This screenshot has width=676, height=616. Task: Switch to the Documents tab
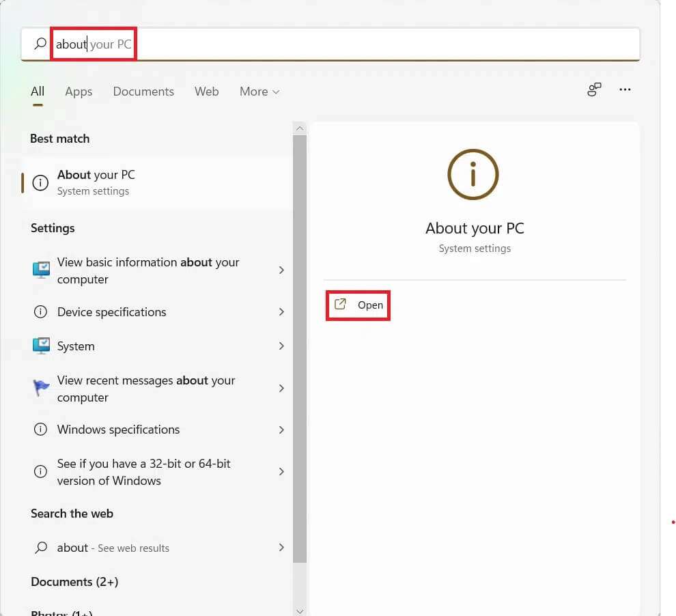point(143,92)
